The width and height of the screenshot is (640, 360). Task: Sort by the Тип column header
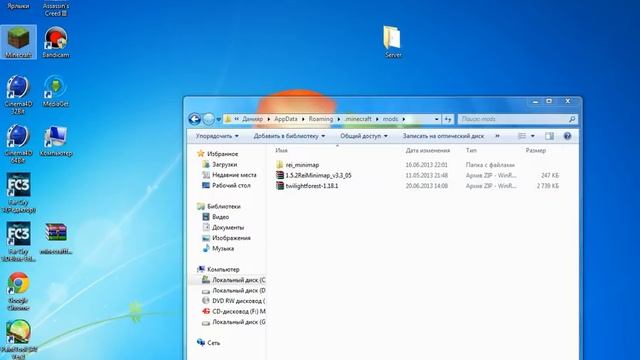point(471,150)
